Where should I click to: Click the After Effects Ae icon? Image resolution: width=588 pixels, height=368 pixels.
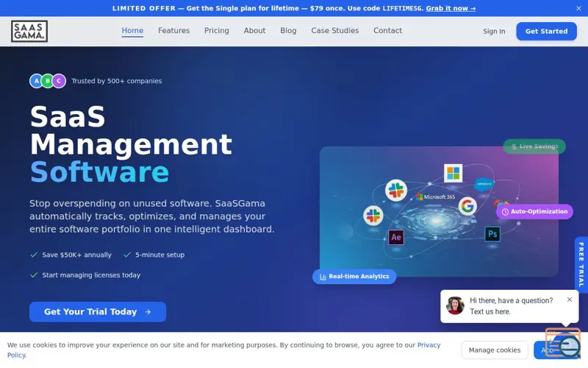pos(396,237)
